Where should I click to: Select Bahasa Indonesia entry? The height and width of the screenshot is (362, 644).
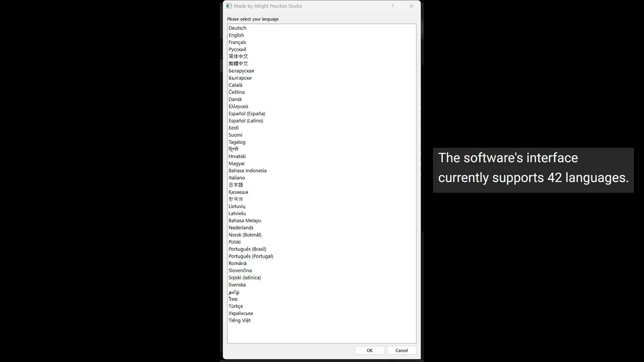(x=248, y=170)
